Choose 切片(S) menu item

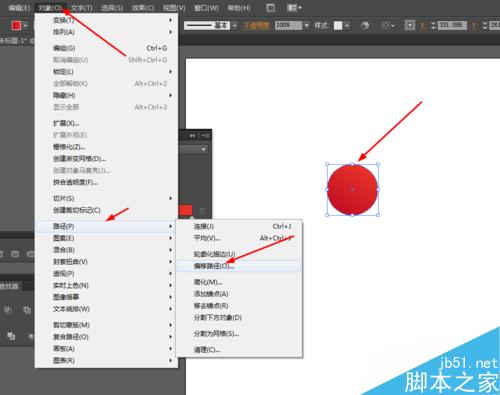click(x=106, y=198)
